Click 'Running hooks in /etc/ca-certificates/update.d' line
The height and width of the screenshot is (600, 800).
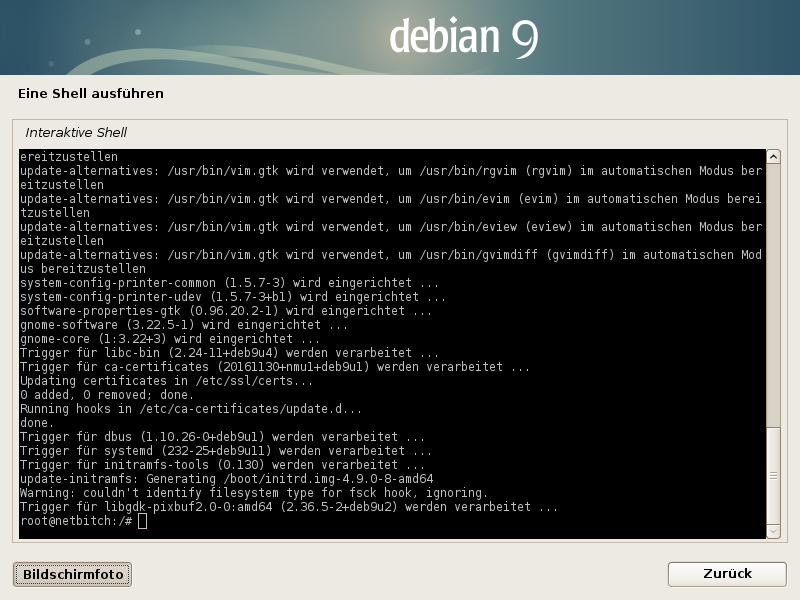pos(190,409)
